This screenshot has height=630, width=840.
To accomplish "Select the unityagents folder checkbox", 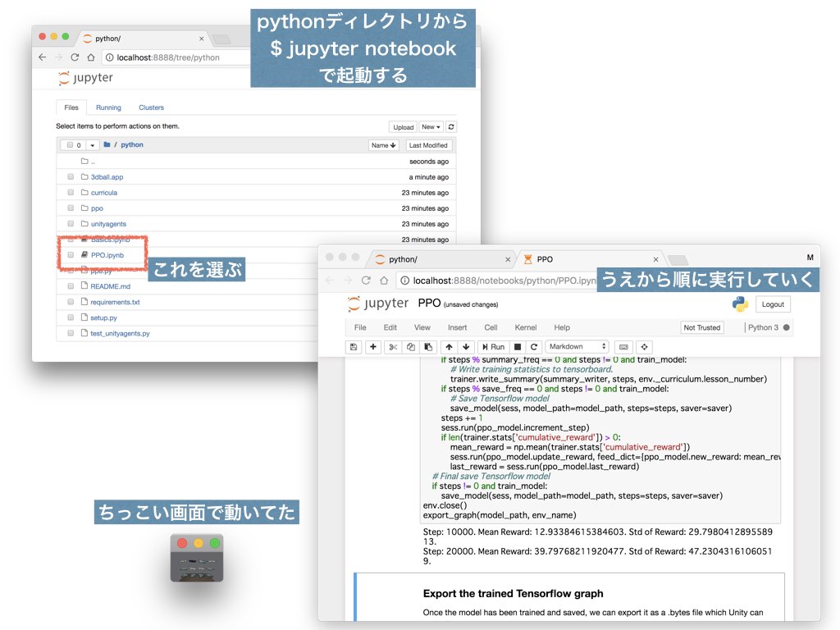I will point(71,223).
